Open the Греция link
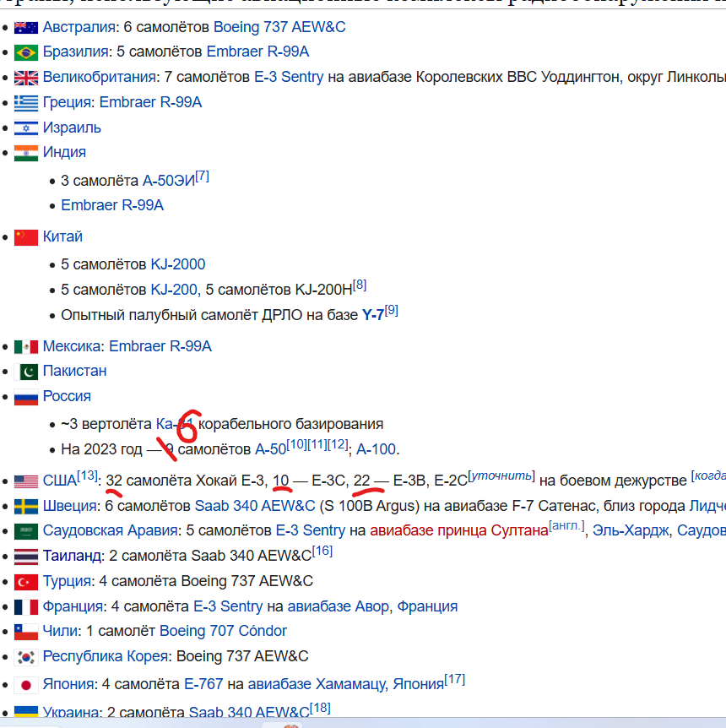 [x=67, y=102]
